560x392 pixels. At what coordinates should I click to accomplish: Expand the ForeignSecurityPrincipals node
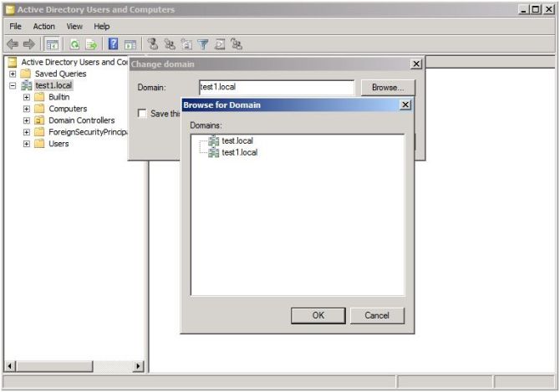27,132
